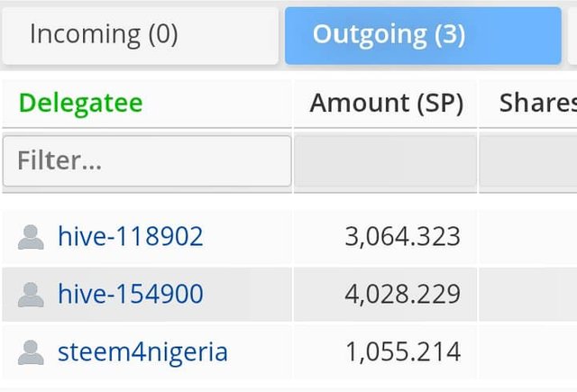Click the Shares cell in steem4nigeria row

tap(528, 352)
